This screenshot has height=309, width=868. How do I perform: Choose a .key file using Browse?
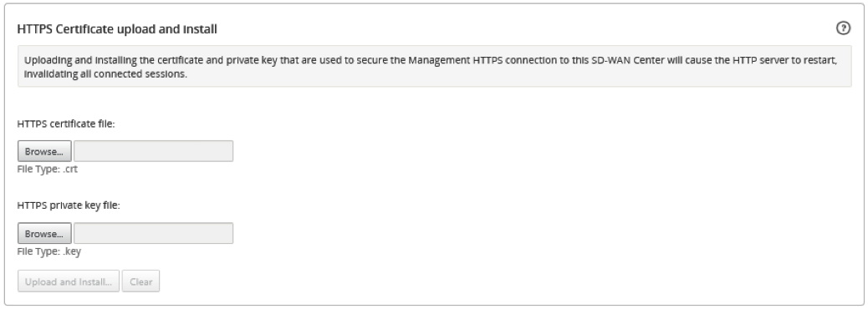click(x=44, y=233)
